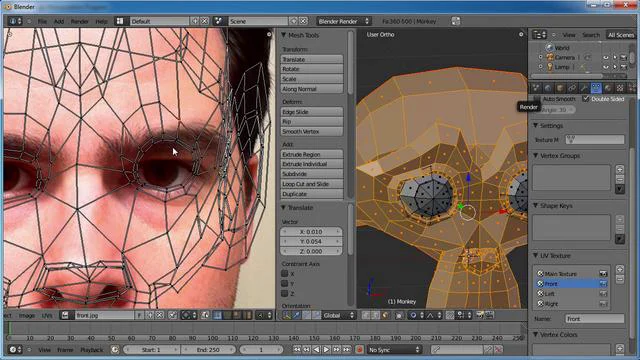Toggle visibility eye for Camera
Viewport: 640px width, 360px height.
(606, 58)
